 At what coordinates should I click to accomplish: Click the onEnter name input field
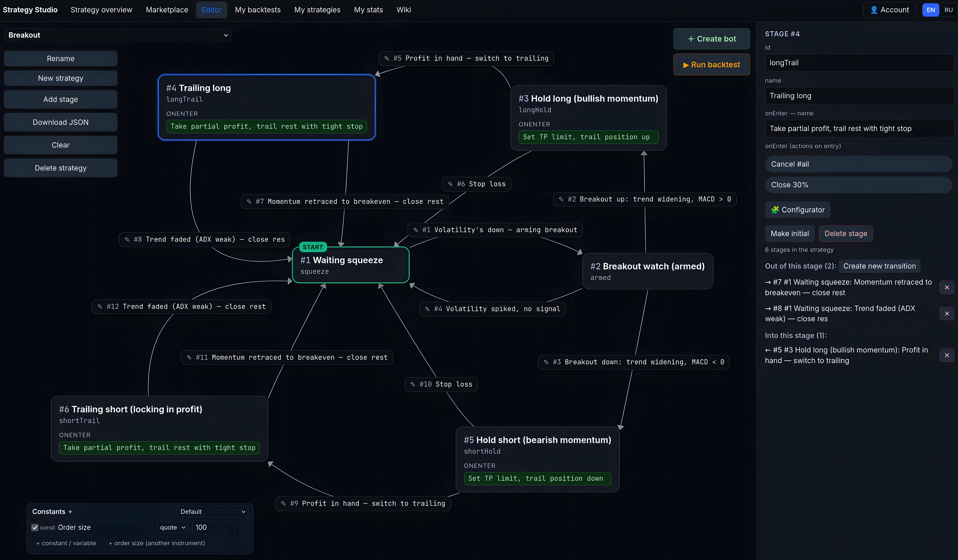[859, 128]
